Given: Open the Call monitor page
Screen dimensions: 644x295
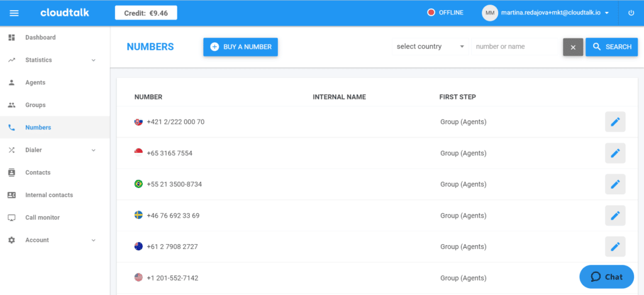Looking at the screenshot, I should (42, 218).
